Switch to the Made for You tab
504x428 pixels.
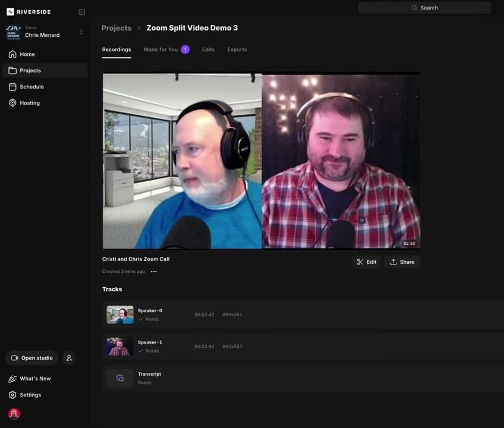coord(166,49)
